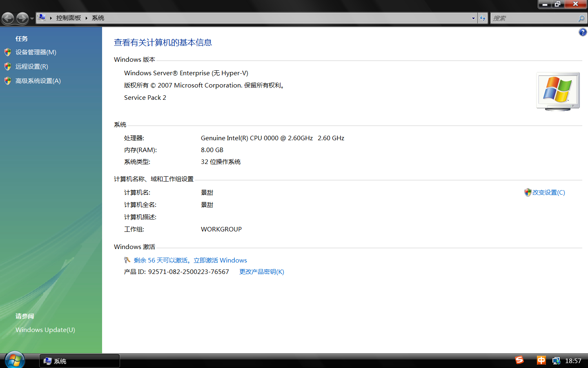The height and width of the screenshot is (368, 588).
Task: Click the computer icon in address bar
Action: [x=42, y=18]
